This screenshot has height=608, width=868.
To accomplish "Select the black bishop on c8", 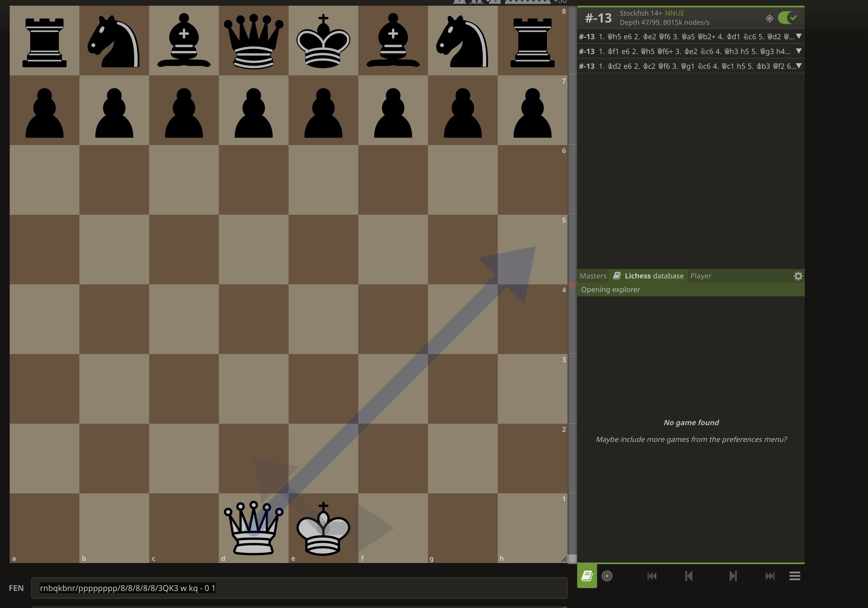I will pyautogui.click(x=184, y=40).
